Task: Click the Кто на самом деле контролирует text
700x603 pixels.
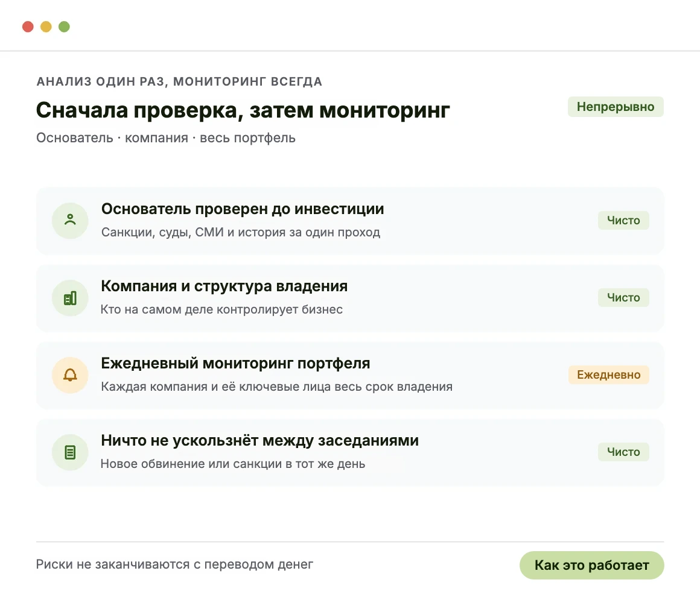Action: coord(221,309)
